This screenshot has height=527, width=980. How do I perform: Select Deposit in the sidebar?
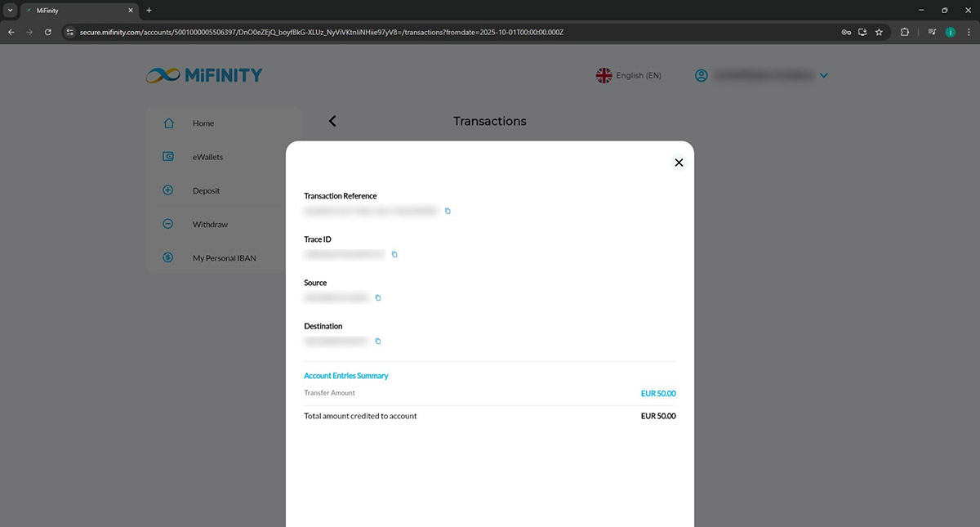[x=207, y=190]
